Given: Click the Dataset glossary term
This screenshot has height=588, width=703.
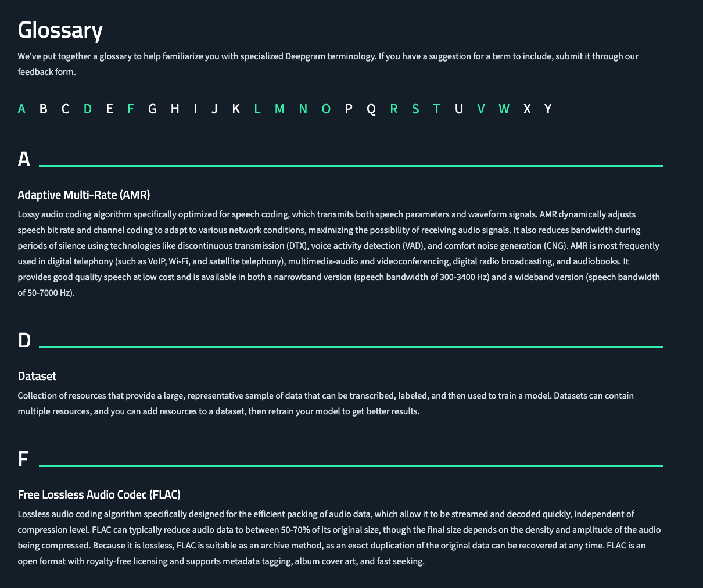Looking at the screenshot, I should [x=37, y=376].
